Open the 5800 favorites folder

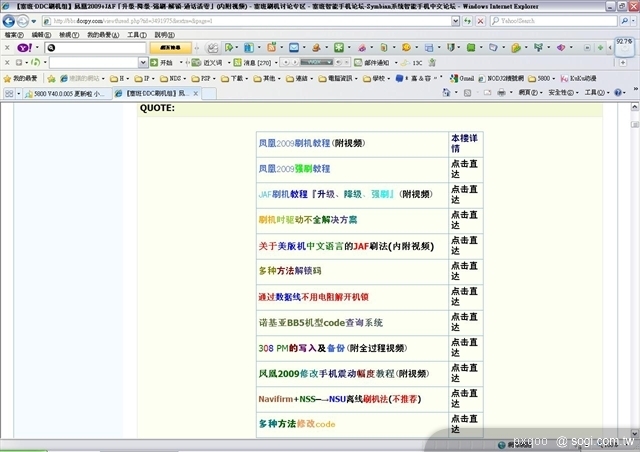point(541,78)
